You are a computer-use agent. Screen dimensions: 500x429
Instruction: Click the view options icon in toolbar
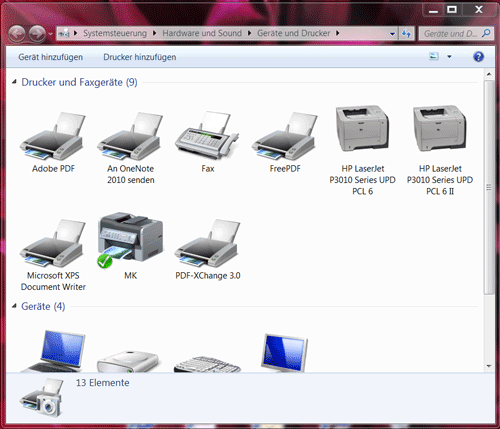(434, 56)
